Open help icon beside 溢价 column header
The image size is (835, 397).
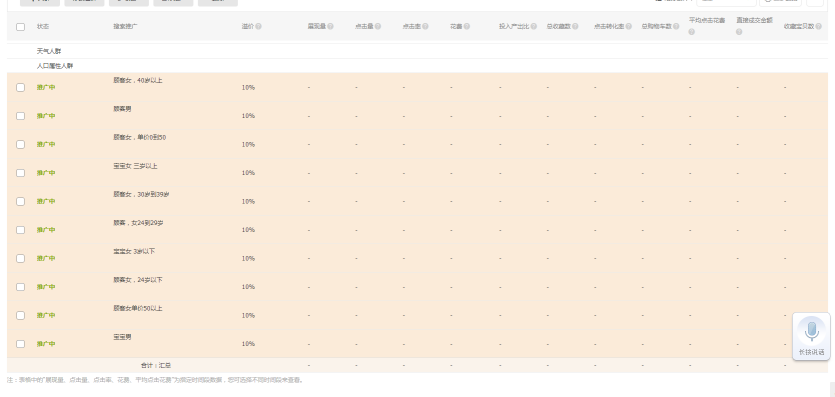pyautogui.click(x=258, y=27)
